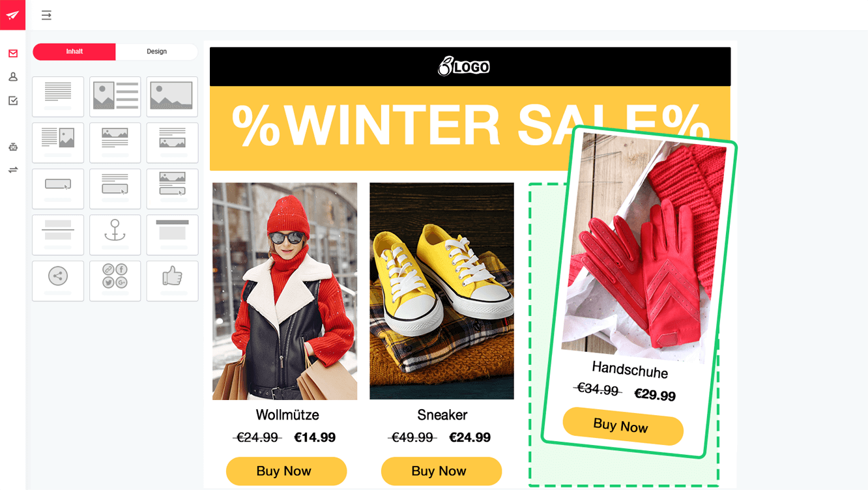Open the robot automation sidebar icon
Image resolution: width=868 pixels, height=490 pixels.
click(13, 147)
